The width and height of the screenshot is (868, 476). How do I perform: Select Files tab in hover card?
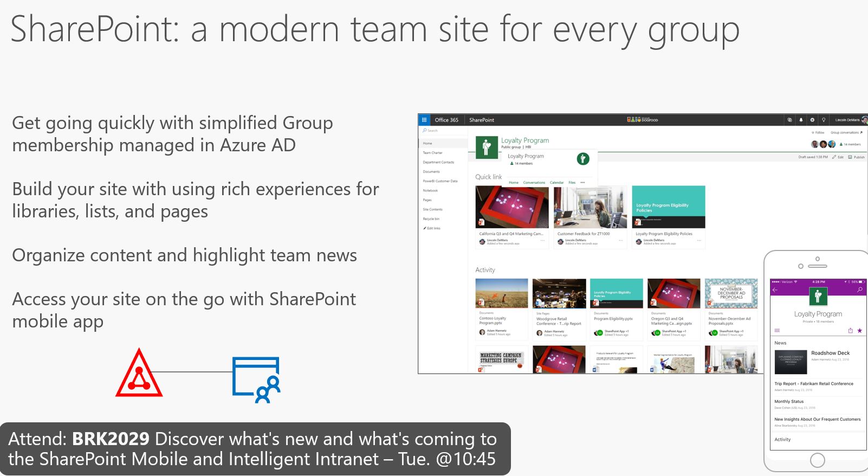(572, 183)
